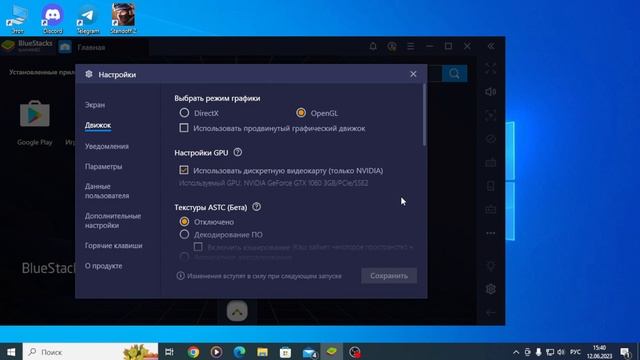Click the taskbar 'Поиск' search field

[90, 352]
